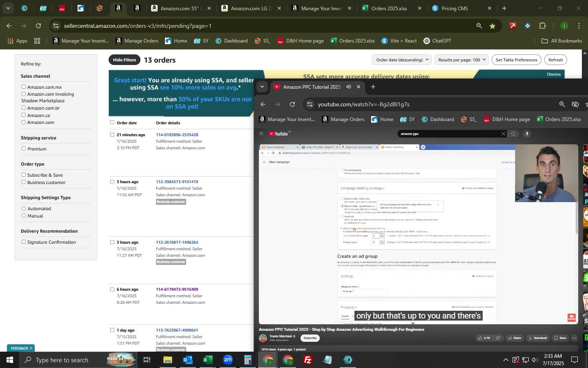Open the green Chrome profile icon
The width and height of the screenshot is (588, 368).
[564, 26]
